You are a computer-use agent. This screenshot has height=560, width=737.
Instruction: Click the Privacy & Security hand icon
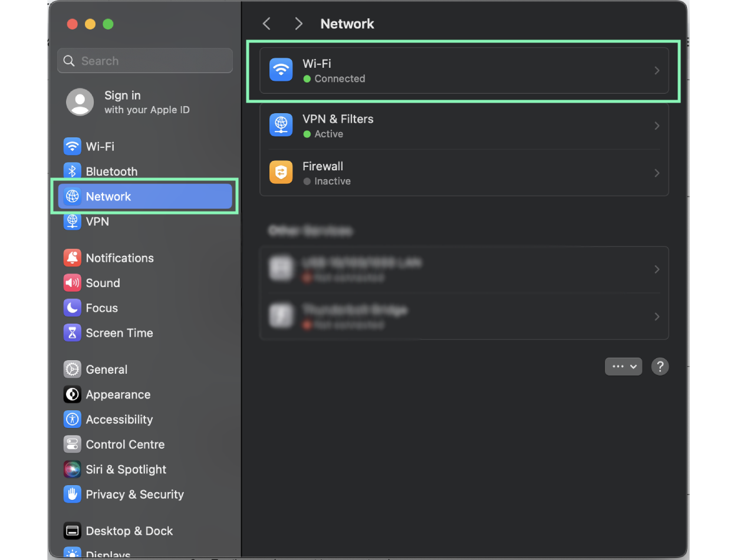click(x=72, y=495)
